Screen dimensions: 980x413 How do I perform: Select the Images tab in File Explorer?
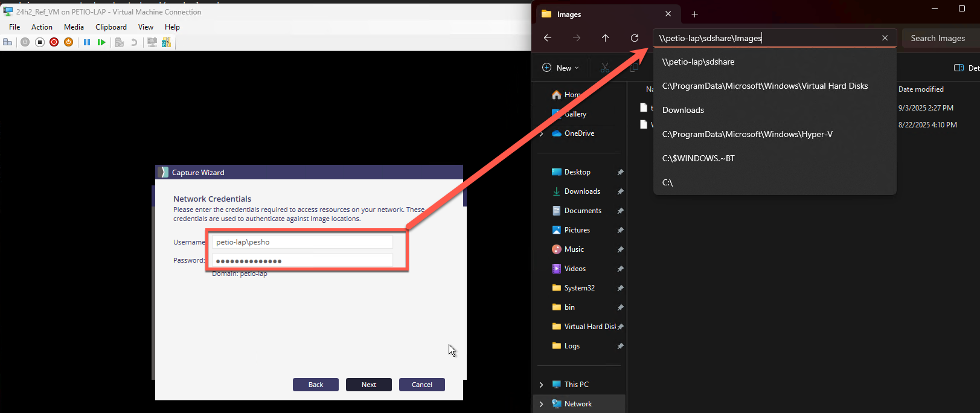coord(607,14)
